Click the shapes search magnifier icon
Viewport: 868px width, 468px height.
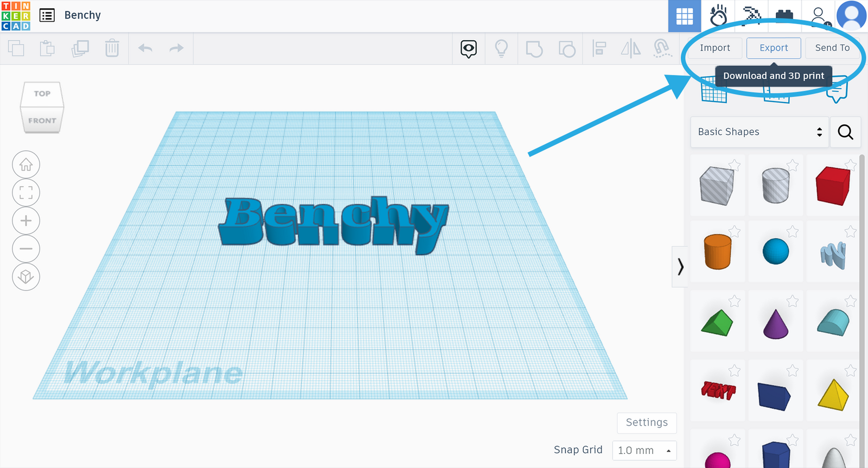pos(845,132)
